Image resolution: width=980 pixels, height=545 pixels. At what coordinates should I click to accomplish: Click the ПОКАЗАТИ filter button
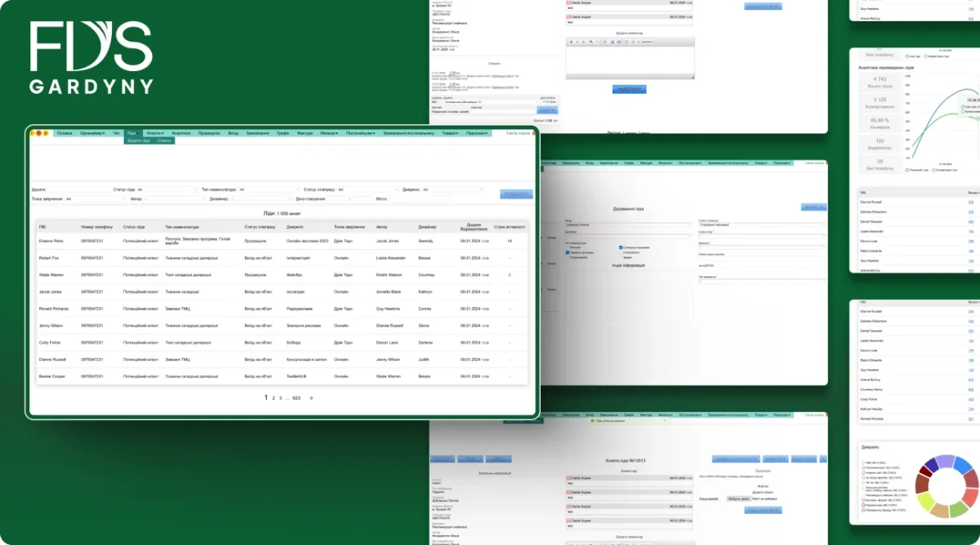click(x=516, y=194)
